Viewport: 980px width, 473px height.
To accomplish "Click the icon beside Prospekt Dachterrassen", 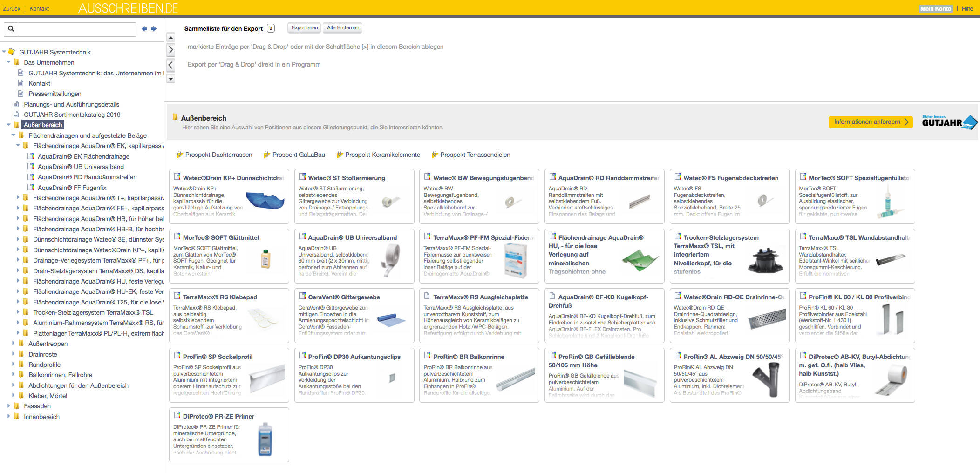I will (179, 155).
